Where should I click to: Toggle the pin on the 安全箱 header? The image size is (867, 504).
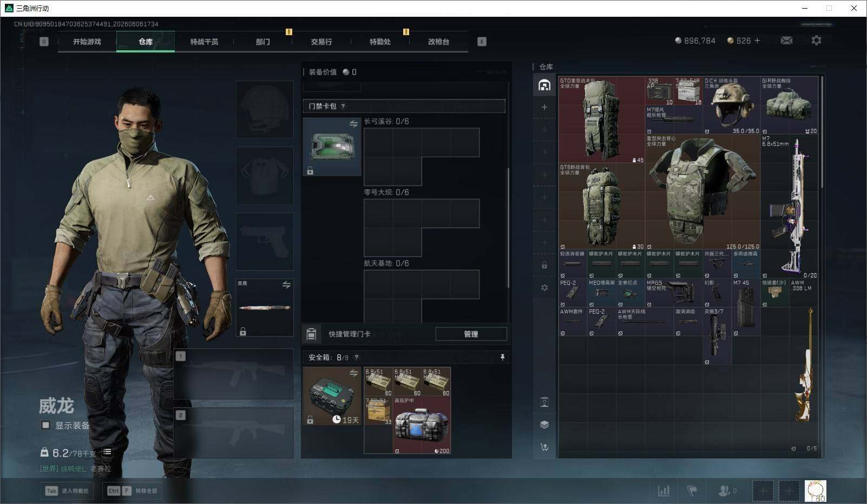pyautogui.click(x=502, y=357)
